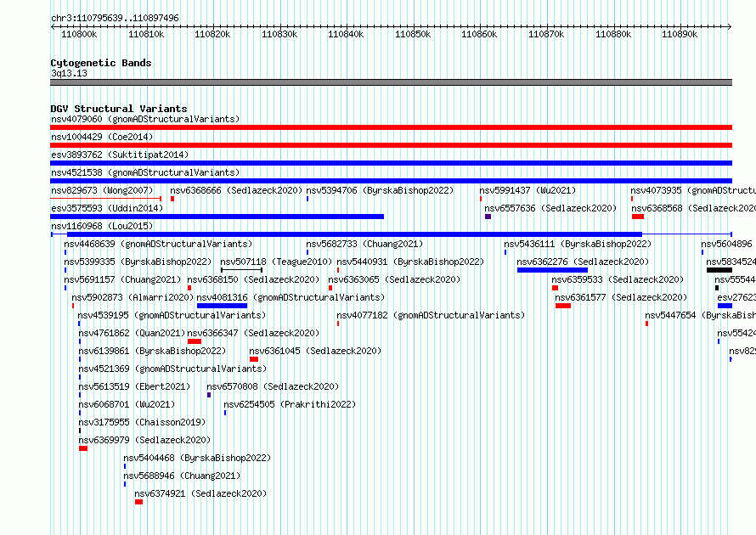Click the blue bar under nsv4521538
This screenshot has height=535, width=756.
[391, 181]
